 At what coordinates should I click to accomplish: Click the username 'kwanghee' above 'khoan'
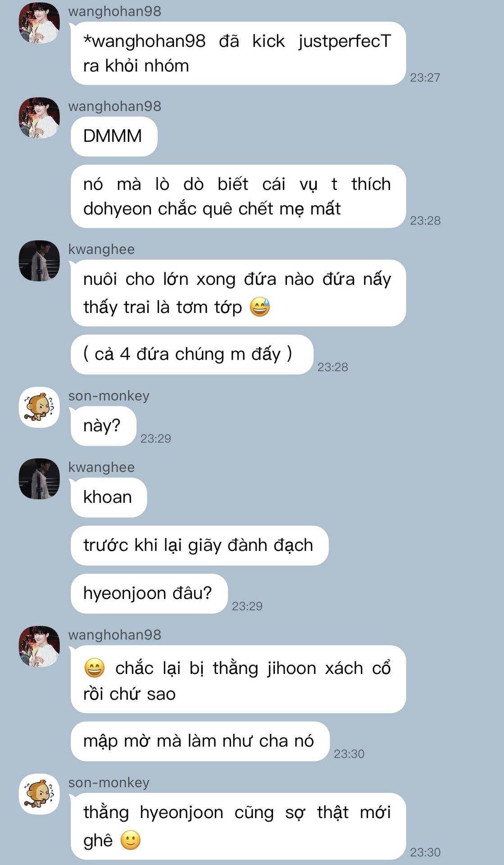click(101, 467)
